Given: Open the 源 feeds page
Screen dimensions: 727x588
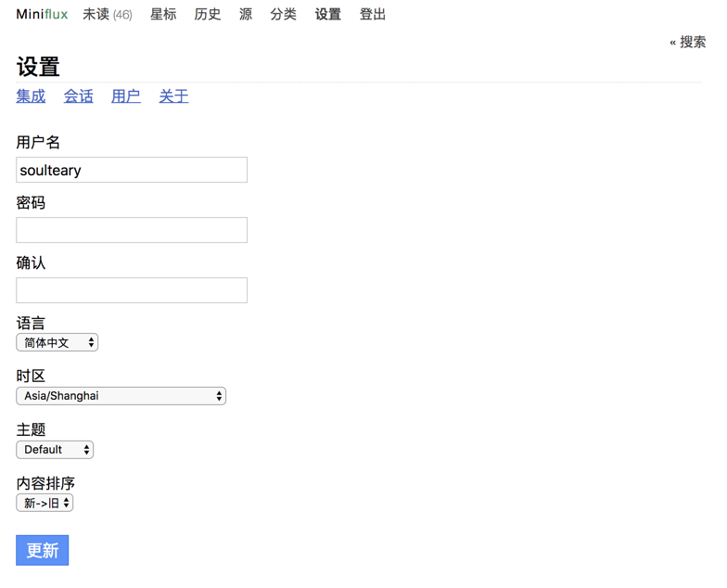Looking at the screenshot, I should click(x=246, y=15).
